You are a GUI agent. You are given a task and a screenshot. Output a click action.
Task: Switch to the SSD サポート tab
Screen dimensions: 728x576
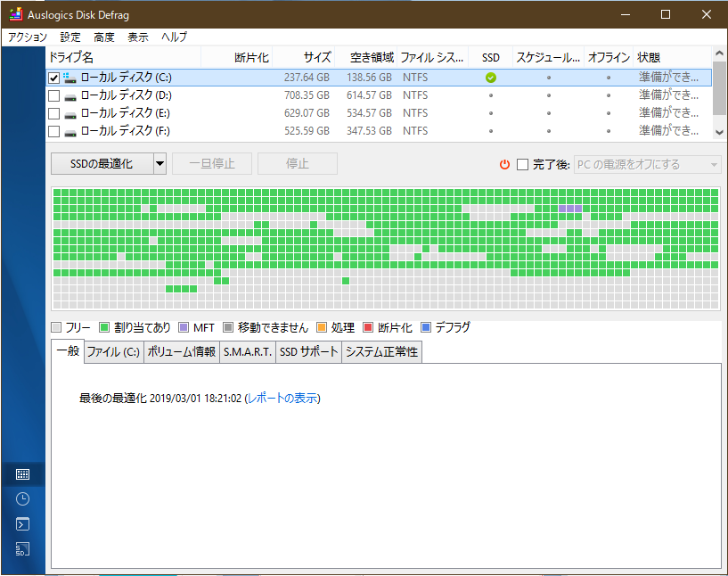pyautogui.click(x=308, y=351)
